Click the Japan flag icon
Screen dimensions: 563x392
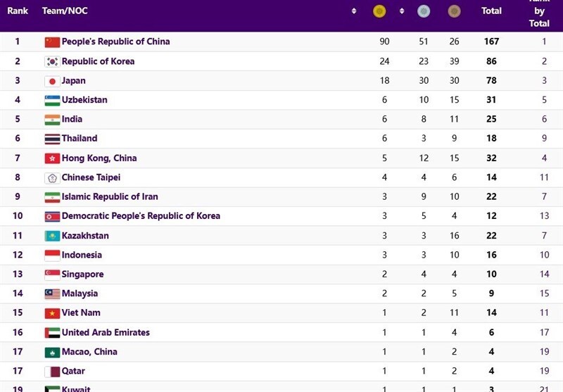tap(52, 81)
